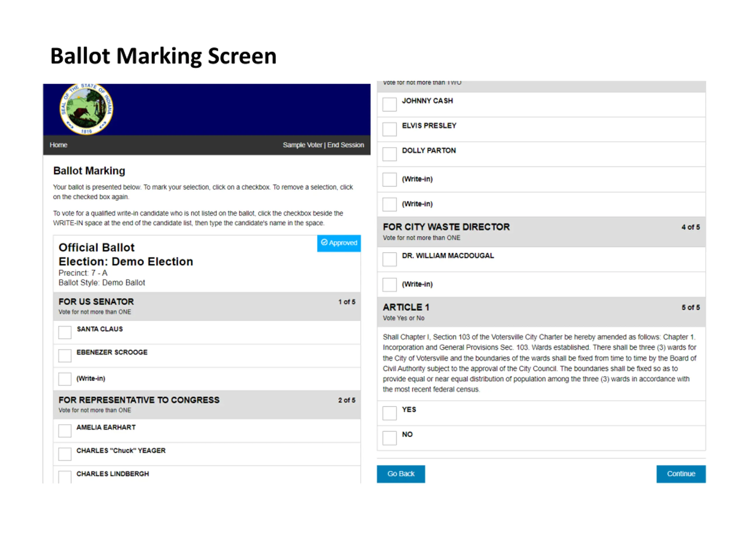Select Charles "Chuck" Yeager checkbox
Image resolution: width=747 pixels, height=560 pixels.
pyautogui.click(x=65, y=454)
